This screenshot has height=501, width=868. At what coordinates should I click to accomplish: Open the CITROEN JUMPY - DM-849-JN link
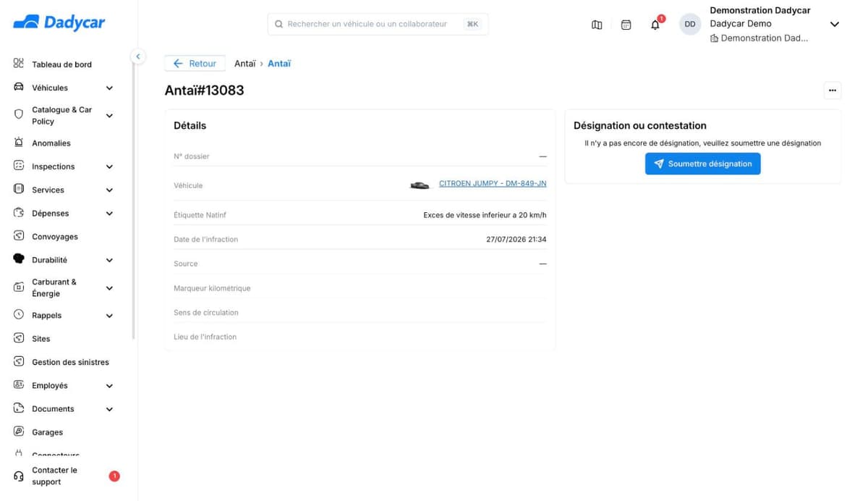493,184
